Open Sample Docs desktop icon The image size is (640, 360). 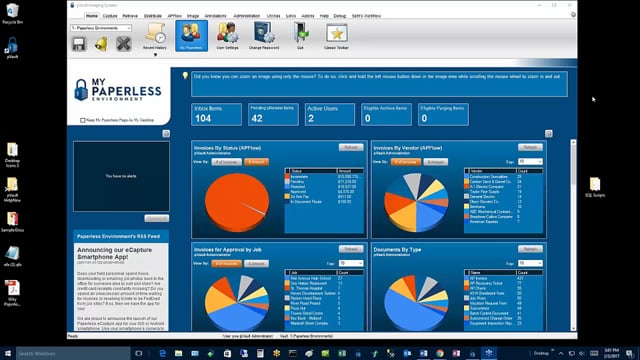[12, 222]
